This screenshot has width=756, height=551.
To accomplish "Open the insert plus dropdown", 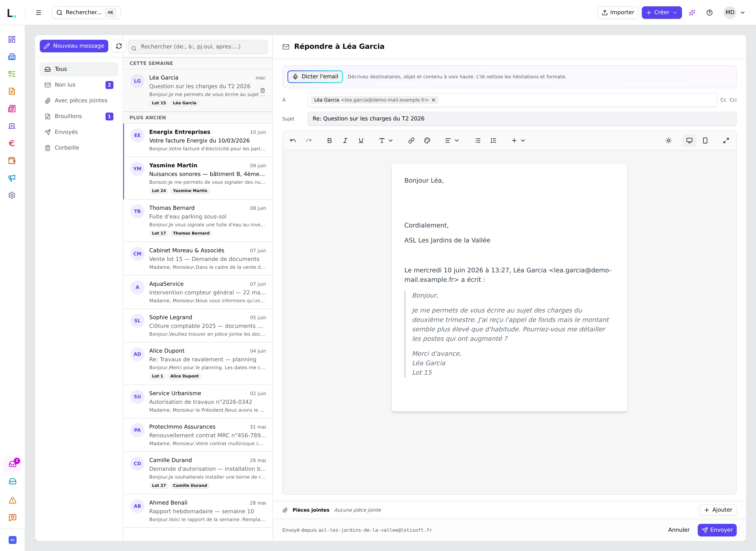I will click(518, 141).
